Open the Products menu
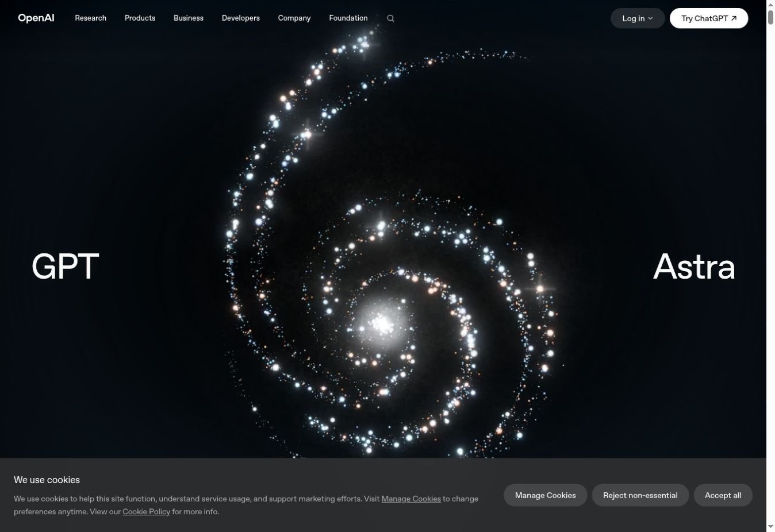The height and width of the screenshot is (532, 775). [x=140, y=18]
